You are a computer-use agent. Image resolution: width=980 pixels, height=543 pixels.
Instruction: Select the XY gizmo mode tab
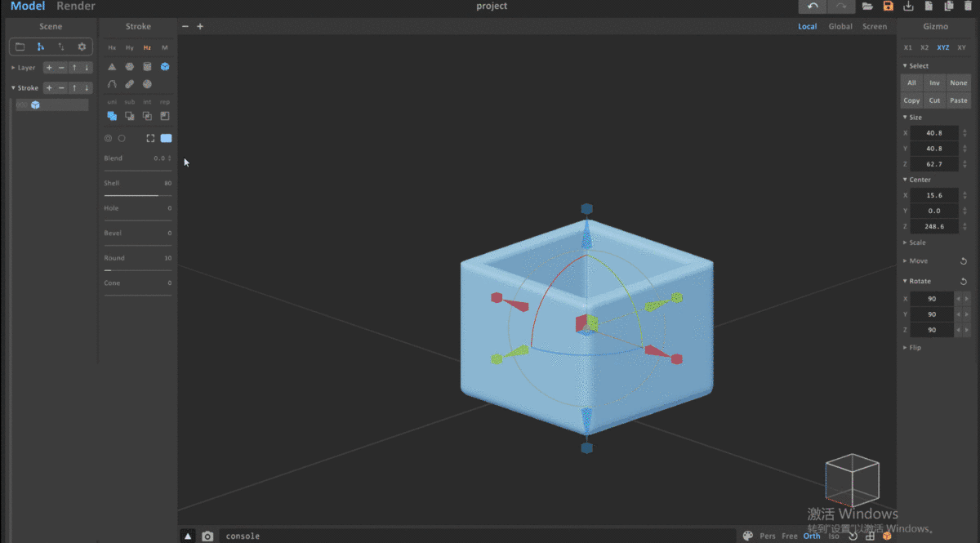pyautogui.click(x=961, y=48)
